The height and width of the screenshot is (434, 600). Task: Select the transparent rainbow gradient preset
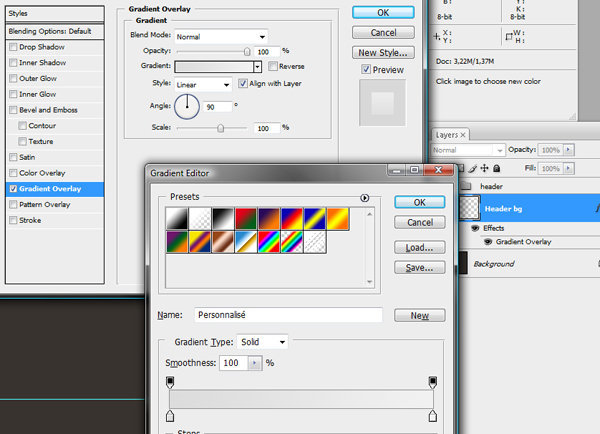(292, 242)
